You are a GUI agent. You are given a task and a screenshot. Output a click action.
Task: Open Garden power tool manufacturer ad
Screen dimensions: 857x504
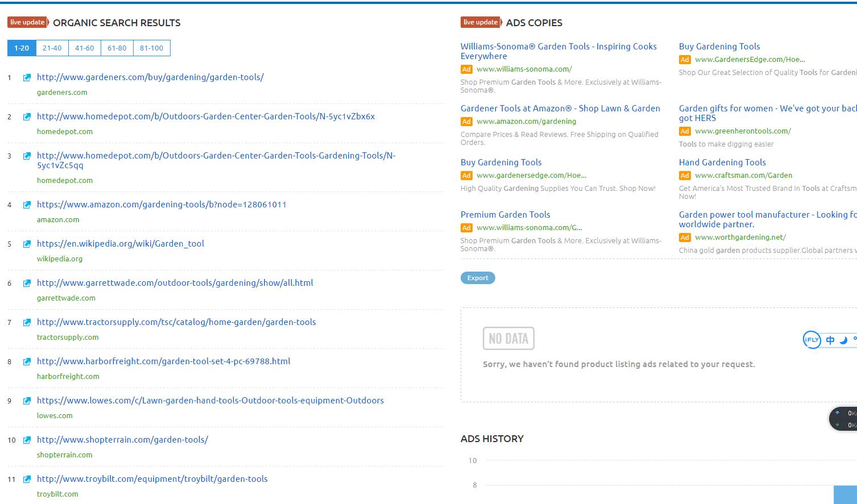point(768,219)
